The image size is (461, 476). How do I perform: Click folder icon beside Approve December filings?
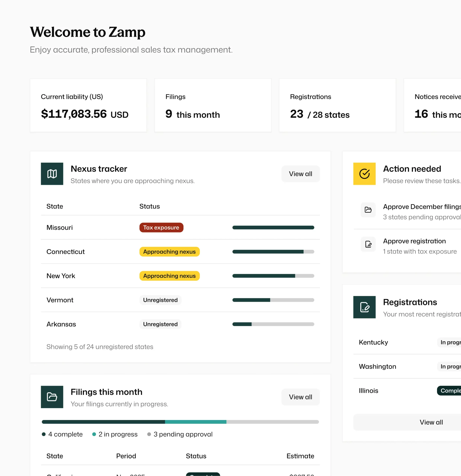coord(368,210)
